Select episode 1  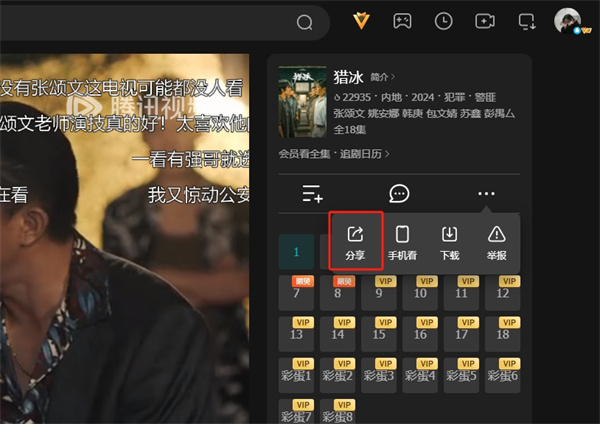click(296, 252)
